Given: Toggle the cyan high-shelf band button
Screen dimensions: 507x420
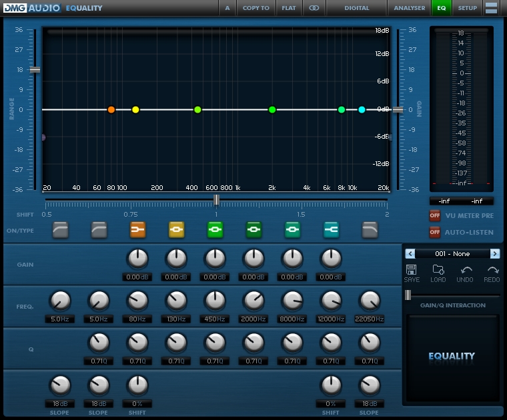Looking at the screenshot, I should [x=332, y=230].
